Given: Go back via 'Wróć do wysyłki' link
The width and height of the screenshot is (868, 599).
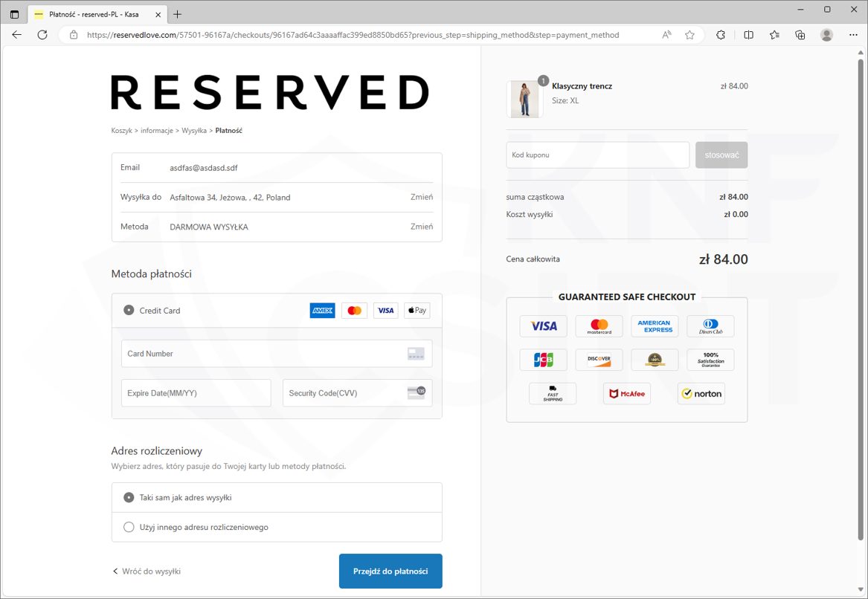Looking at the screenshot, I should [x=147, y=572].
